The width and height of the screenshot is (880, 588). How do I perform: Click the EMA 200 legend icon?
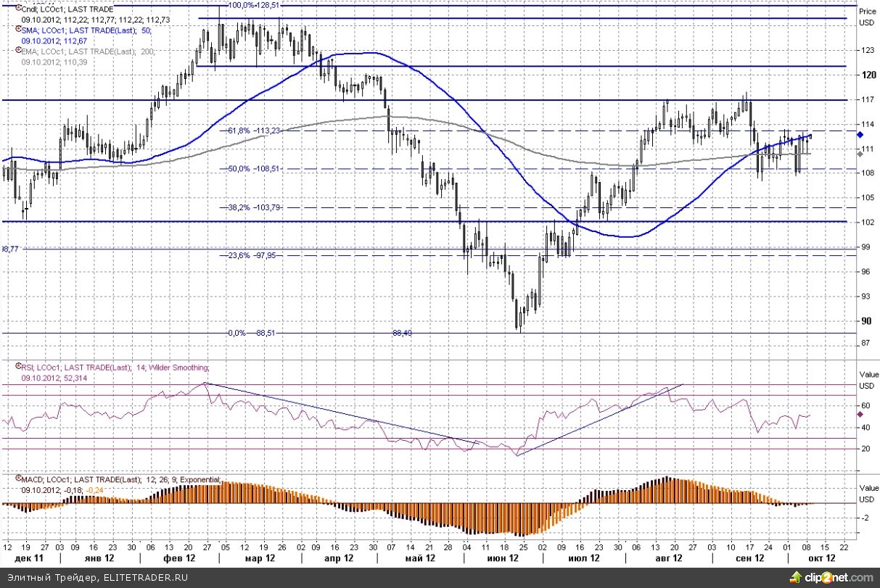click(17, 52)
